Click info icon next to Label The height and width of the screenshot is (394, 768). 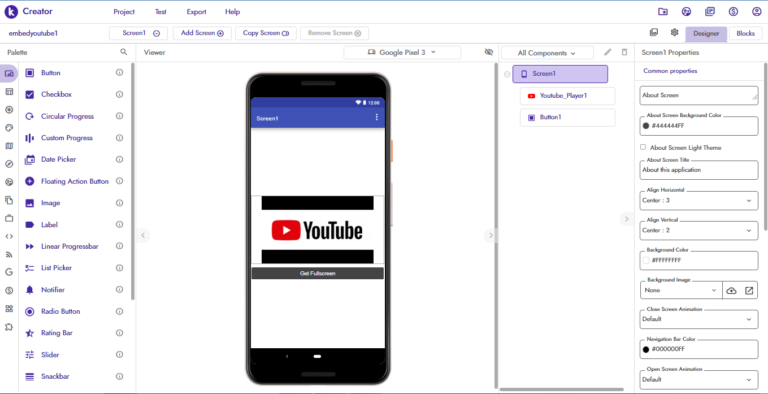point(119,224)
